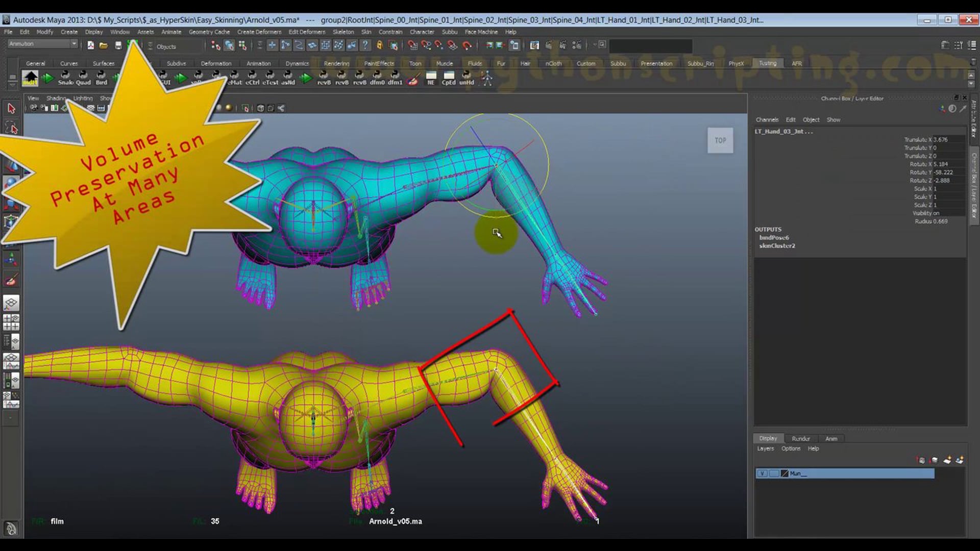Select bindPose6 under OUTPUTS
Screen dimensions: 980x551
pyautogui.click(x=774, y=237)
